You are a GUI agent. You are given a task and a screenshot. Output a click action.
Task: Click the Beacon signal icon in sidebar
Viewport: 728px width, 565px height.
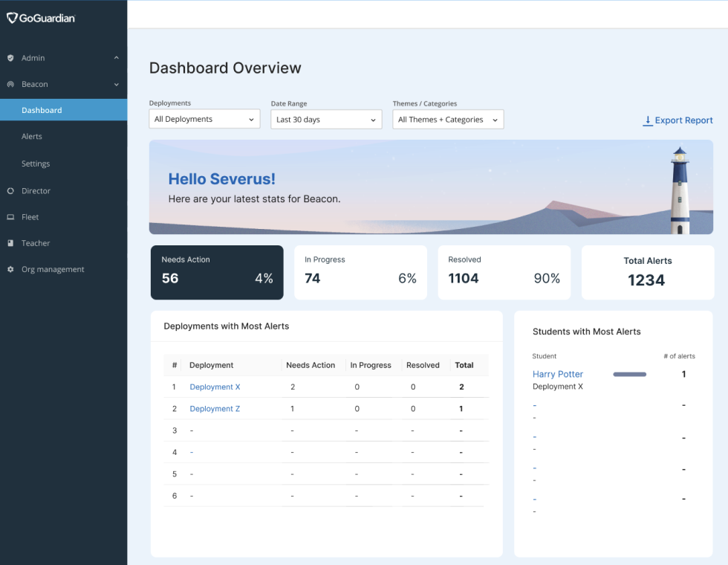10,84
